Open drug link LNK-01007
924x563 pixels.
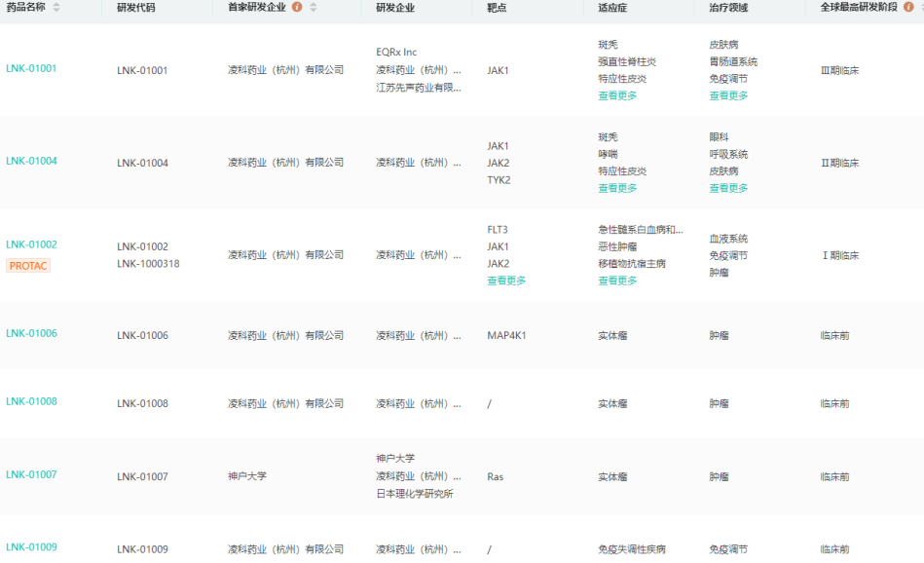[x=31, y=474]
